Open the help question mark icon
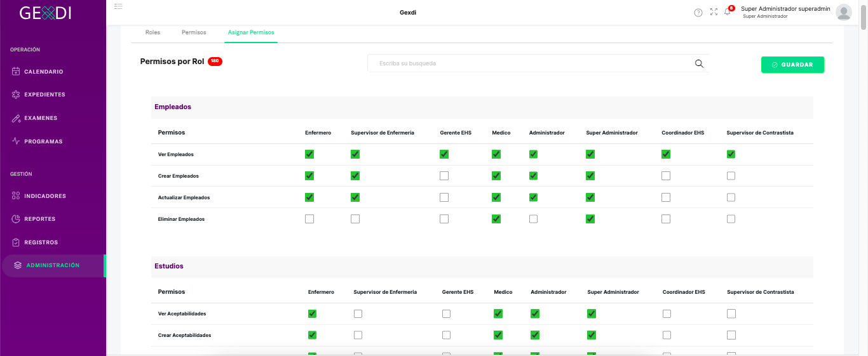This screenshot has width=868, height=356. (x=698, y=13)
